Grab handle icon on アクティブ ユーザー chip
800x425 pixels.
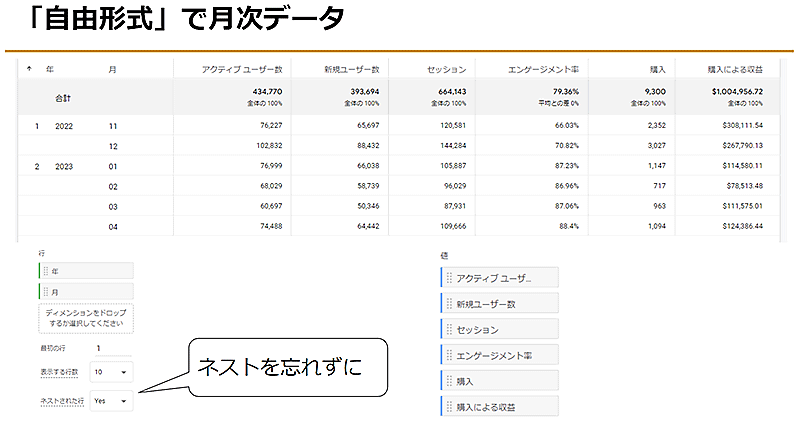coord(449,278)
